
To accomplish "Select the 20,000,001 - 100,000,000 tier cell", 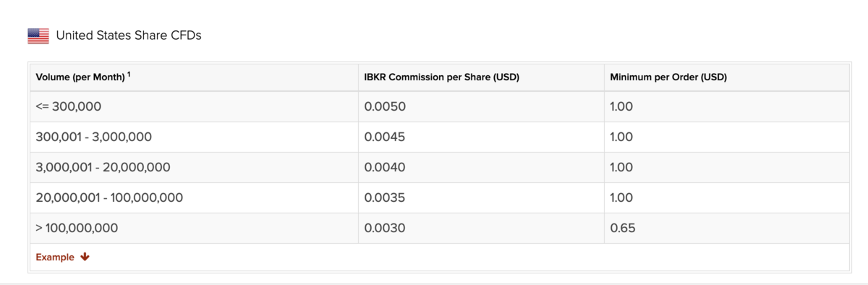I will 109,197.
